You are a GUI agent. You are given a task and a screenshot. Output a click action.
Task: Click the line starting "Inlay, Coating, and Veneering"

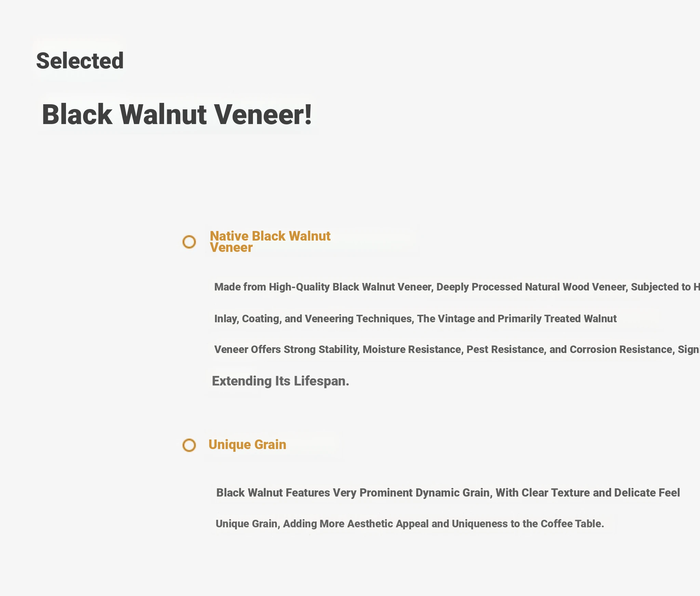[x=415, y=319]
